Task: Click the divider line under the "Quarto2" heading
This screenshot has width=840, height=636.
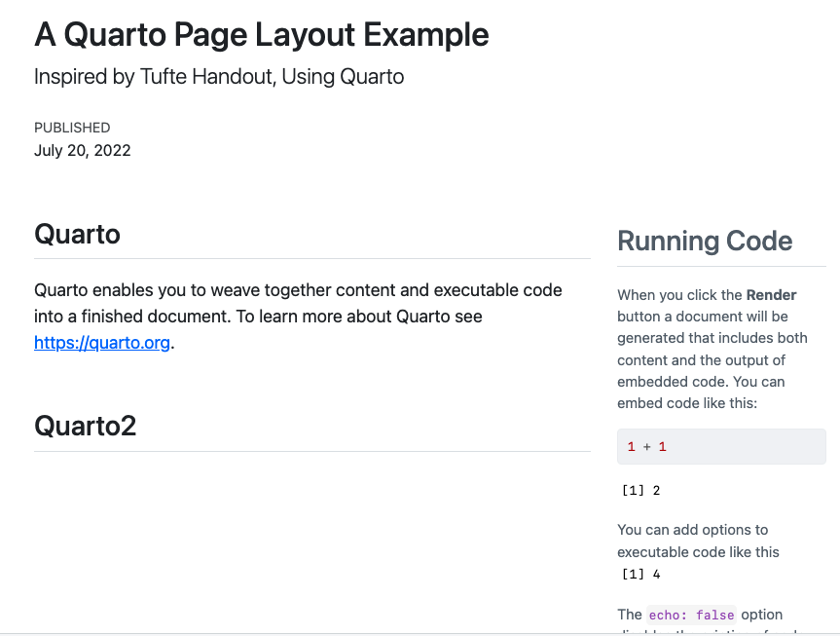Action: coord(311,451)
